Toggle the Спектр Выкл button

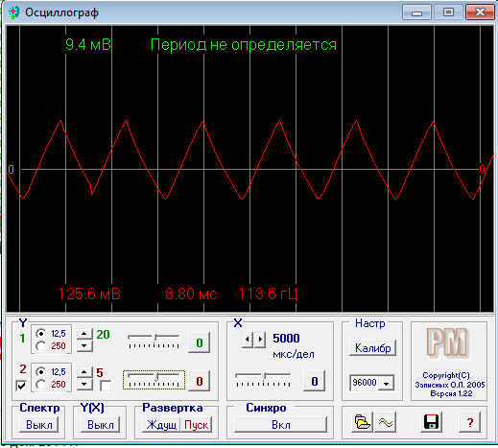click(39, 425)
